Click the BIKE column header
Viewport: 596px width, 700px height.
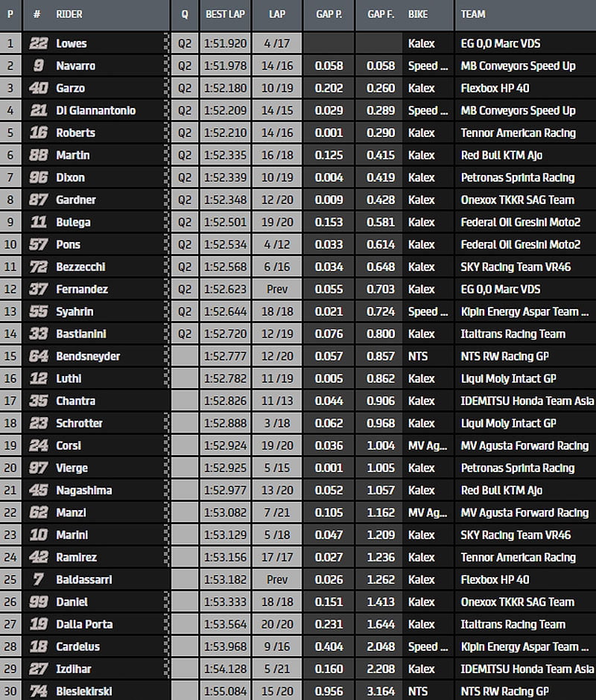click(x=419, y=14)
